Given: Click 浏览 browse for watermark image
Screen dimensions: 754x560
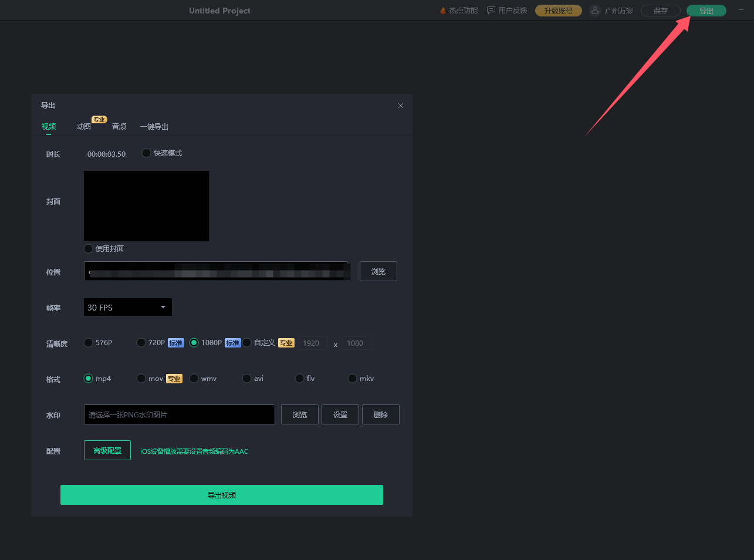Looking at the screenshot, I should 300,414.
